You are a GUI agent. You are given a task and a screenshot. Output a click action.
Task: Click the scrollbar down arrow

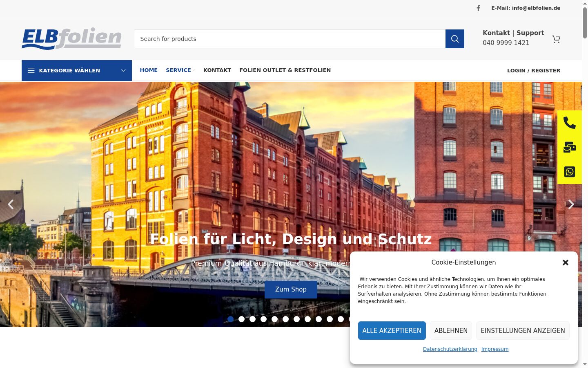coord(585,364)
